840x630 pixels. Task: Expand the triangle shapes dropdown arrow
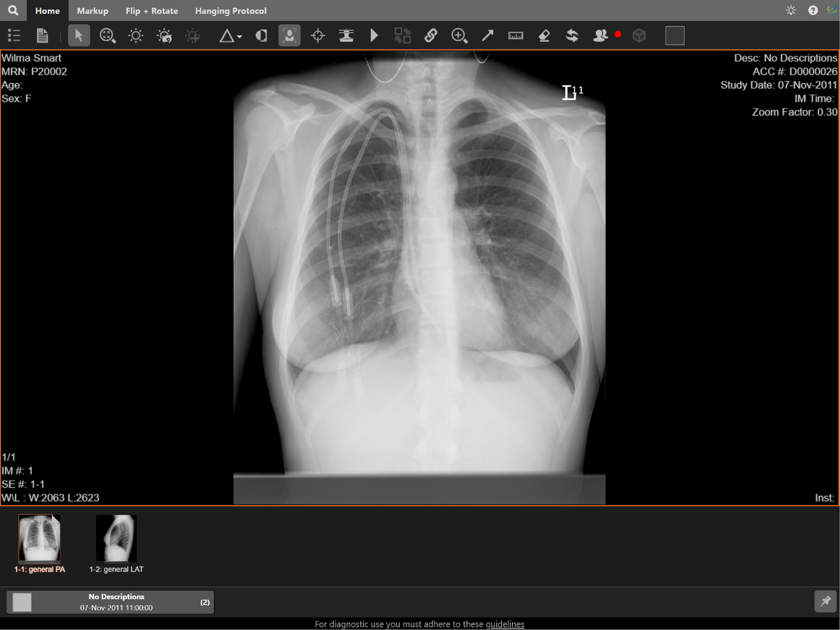point(240,37)
